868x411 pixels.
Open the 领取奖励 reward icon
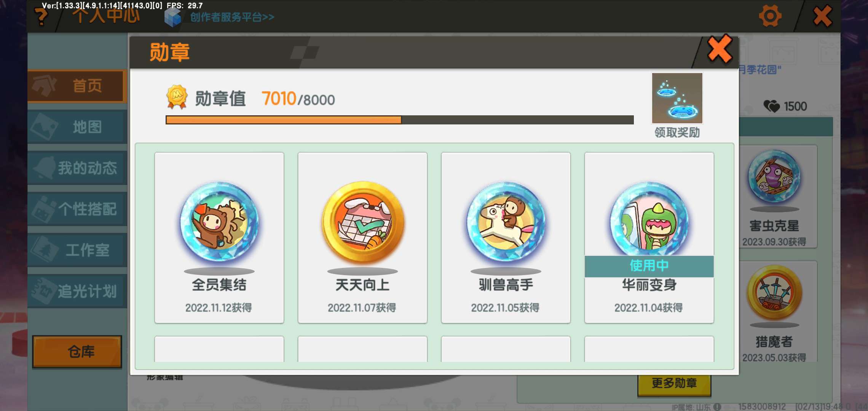(677, 98)
